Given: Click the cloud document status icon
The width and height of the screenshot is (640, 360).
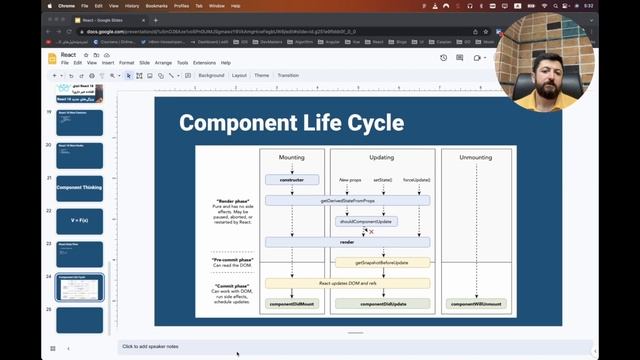Looking at the screenshot, I should click(x=107, y=55).
